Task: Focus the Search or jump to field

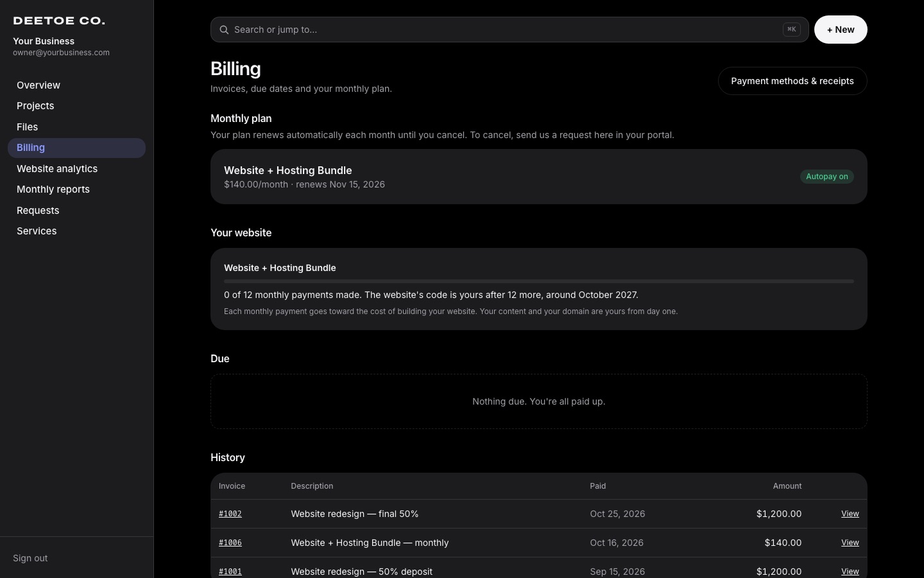Action: [509, 30]
